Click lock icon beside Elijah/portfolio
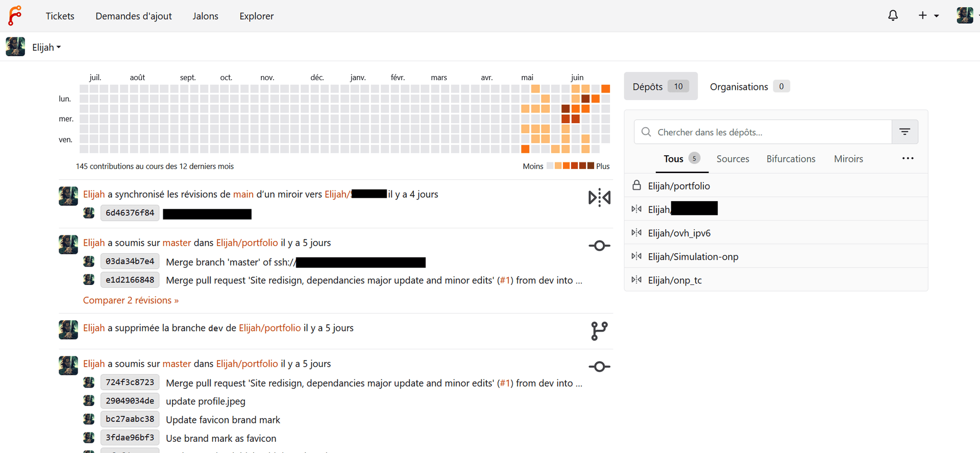 pos(636,185)
